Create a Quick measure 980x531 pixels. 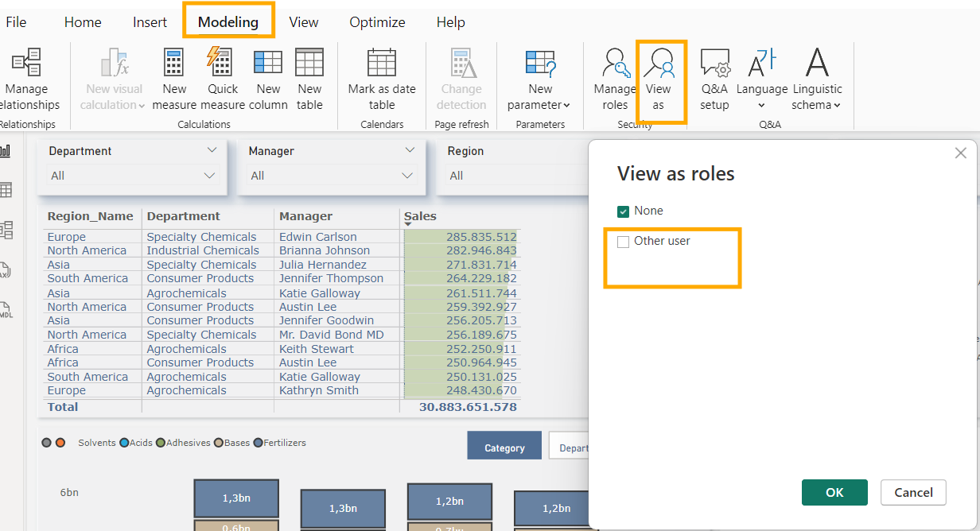point(223,79)
